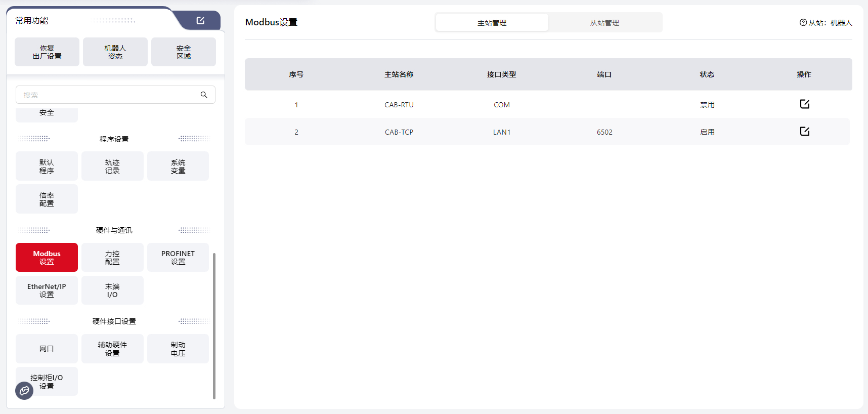This screenshot has height=414, width=868.
Task: Open 末端 I/O settings
Action: coord(112,291)
